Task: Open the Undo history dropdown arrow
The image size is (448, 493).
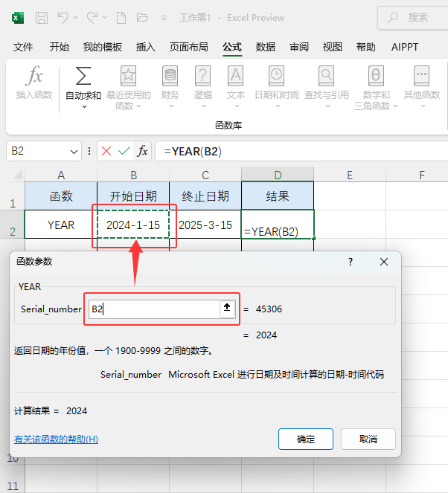Action: pos(75,18)
